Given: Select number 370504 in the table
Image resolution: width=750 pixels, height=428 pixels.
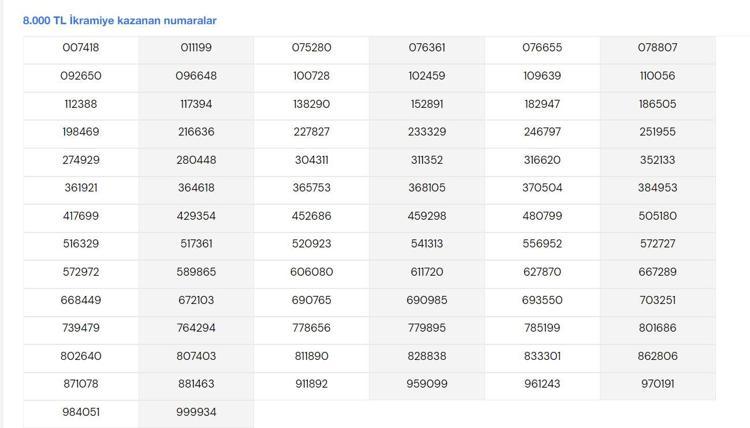Looking at the screenshot, I should 542,188.
